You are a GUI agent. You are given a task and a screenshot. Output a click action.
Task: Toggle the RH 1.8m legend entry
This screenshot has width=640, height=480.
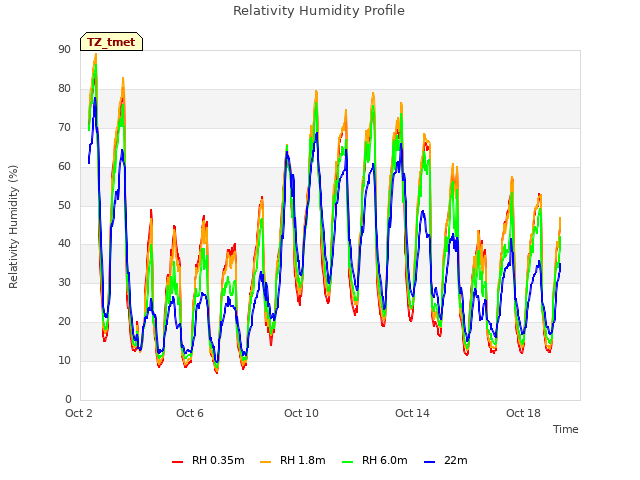coord(293,460)
